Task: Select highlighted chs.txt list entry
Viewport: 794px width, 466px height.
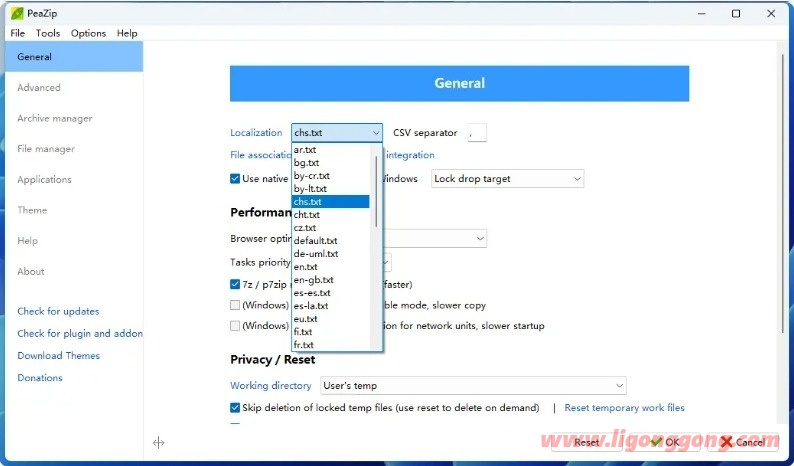Action: 331,202
